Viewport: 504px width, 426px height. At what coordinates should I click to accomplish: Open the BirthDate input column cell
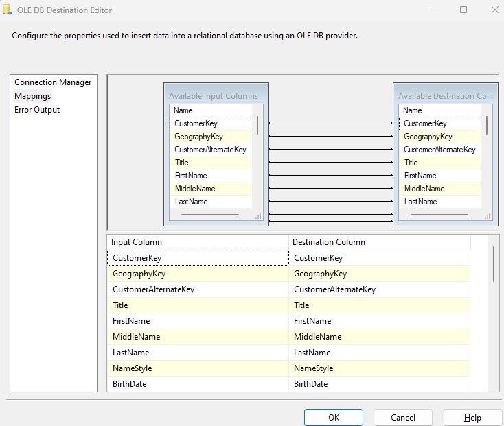click(x=198, y=384)
